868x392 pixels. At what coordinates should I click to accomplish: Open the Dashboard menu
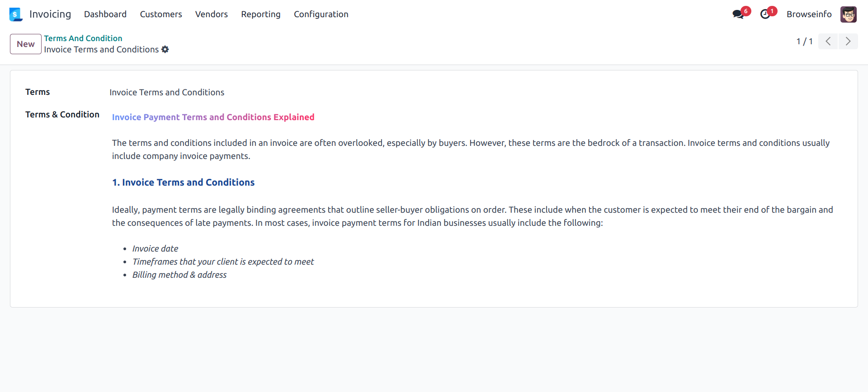(x=105, y=14)
